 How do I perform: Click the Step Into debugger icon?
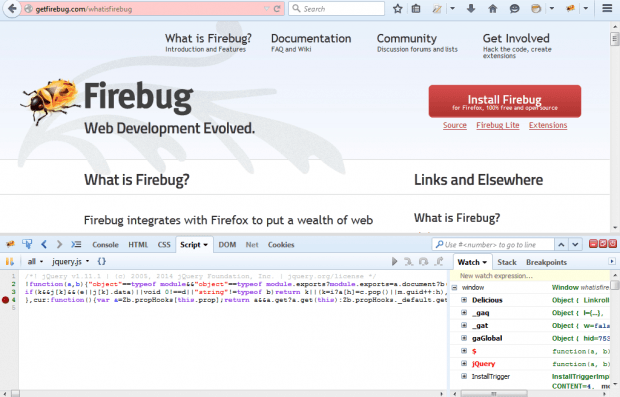tap(408, 261)
